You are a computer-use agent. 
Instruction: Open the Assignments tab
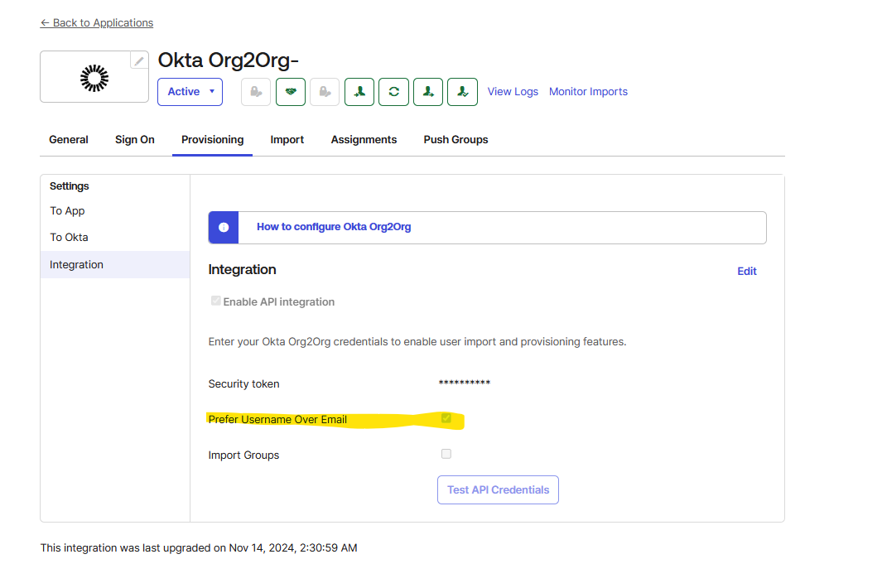pos(364,139)
